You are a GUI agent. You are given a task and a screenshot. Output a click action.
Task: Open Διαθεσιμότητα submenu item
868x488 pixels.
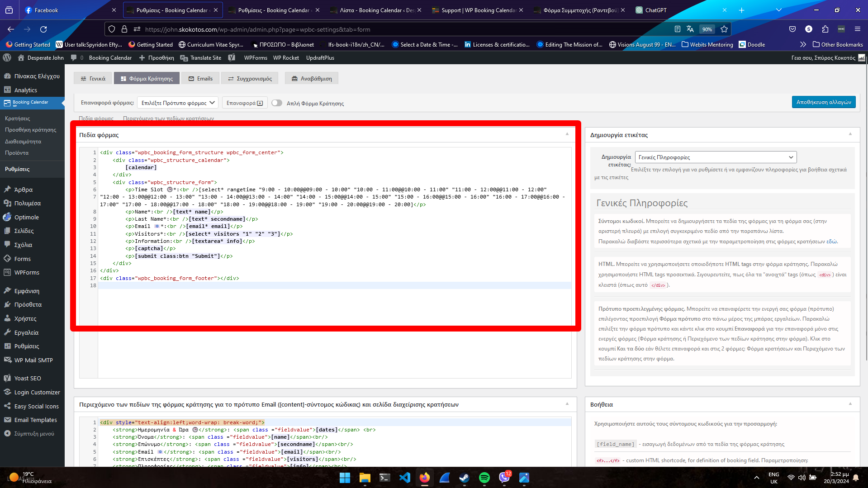pos(23,141)
